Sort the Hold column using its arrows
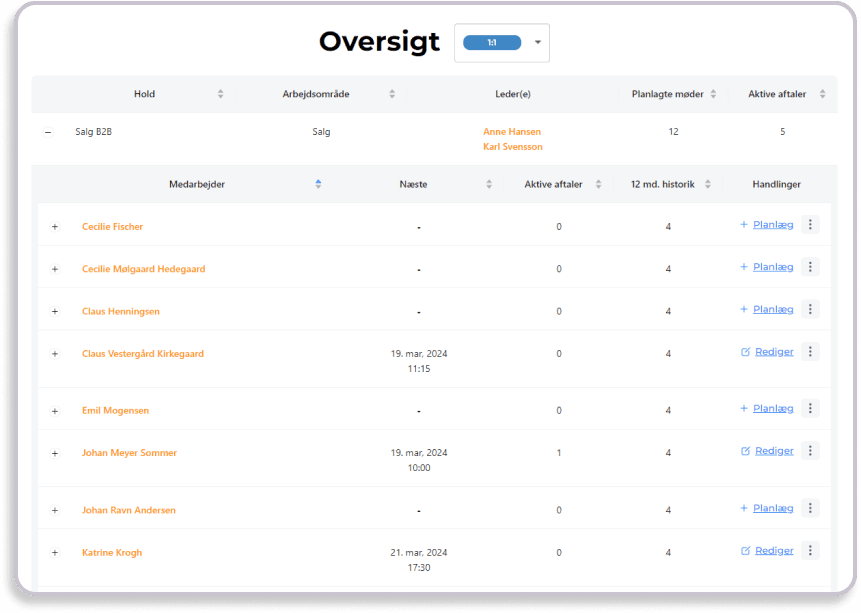The width and height of the screenshot is (861, 613). (220, 94)
